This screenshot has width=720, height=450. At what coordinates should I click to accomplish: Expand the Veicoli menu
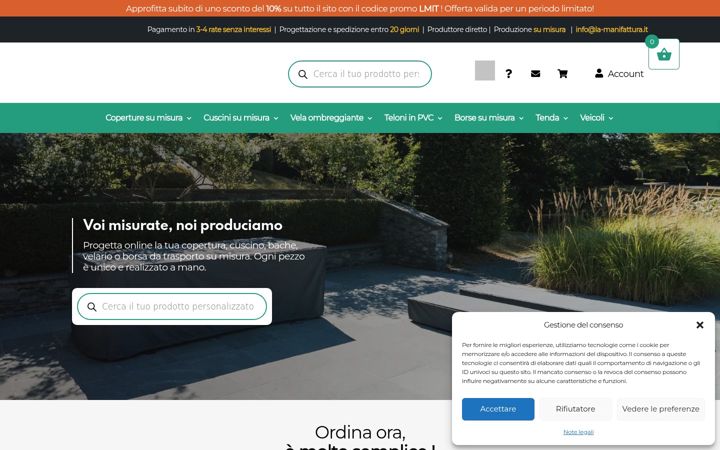[x=596, y=118]
